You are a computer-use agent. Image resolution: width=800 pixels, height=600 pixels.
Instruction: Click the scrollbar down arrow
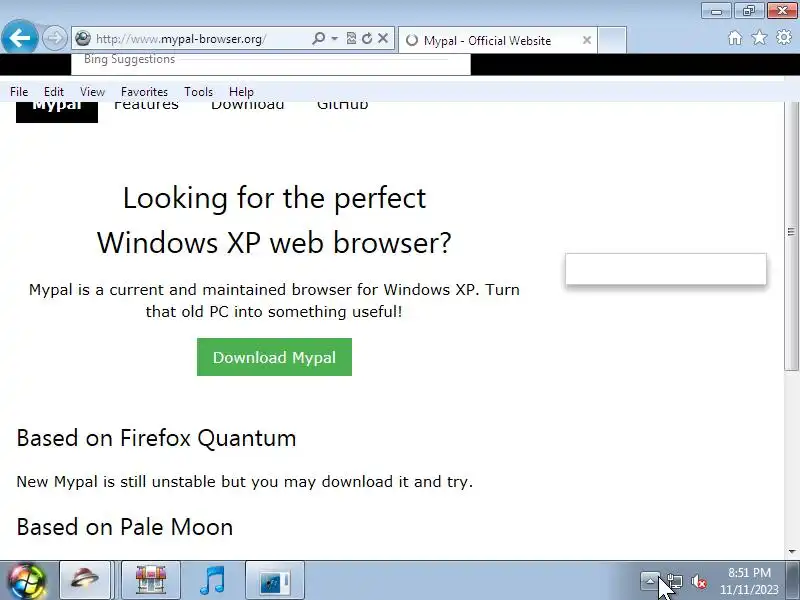[791, 552]
